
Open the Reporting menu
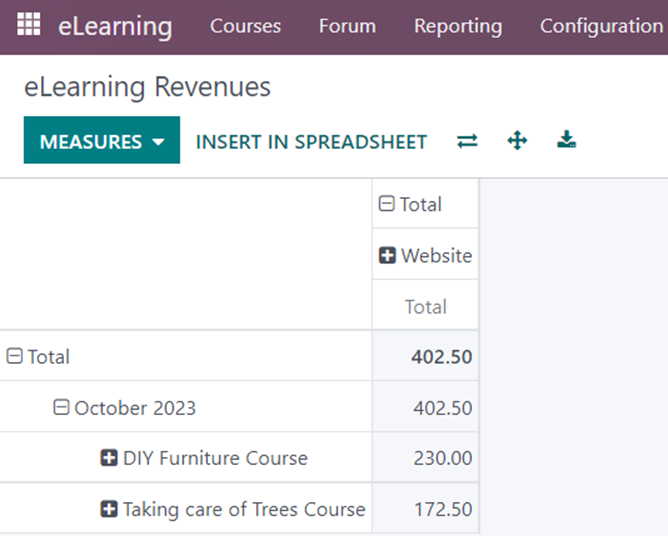(458, 26)
